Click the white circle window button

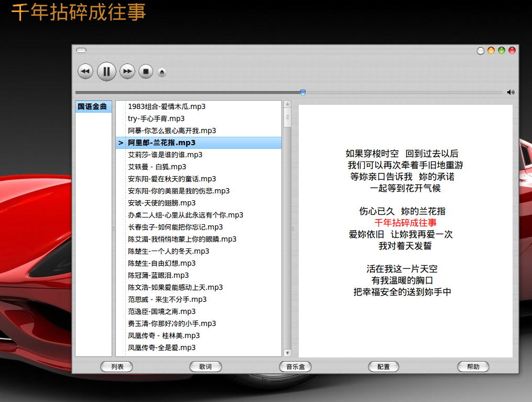click(481, 51)
